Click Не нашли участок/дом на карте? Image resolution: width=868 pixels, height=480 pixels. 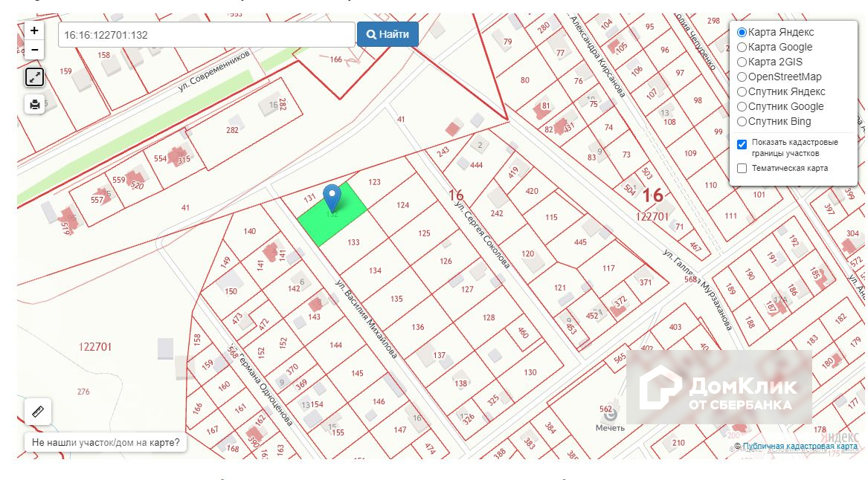[106, 442]
